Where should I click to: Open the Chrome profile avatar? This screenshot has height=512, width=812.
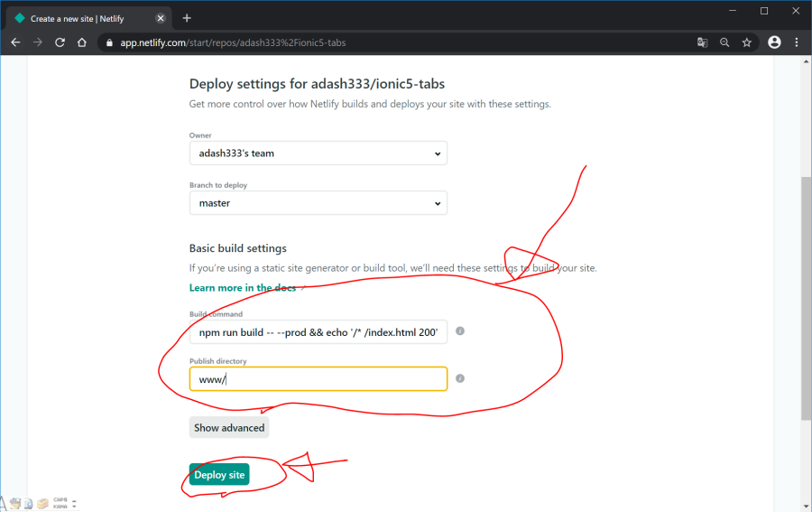774,42
